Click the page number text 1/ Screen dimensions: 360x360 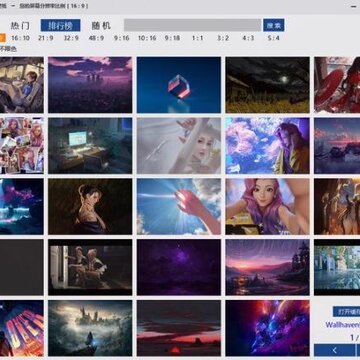[x=355, y=338]
